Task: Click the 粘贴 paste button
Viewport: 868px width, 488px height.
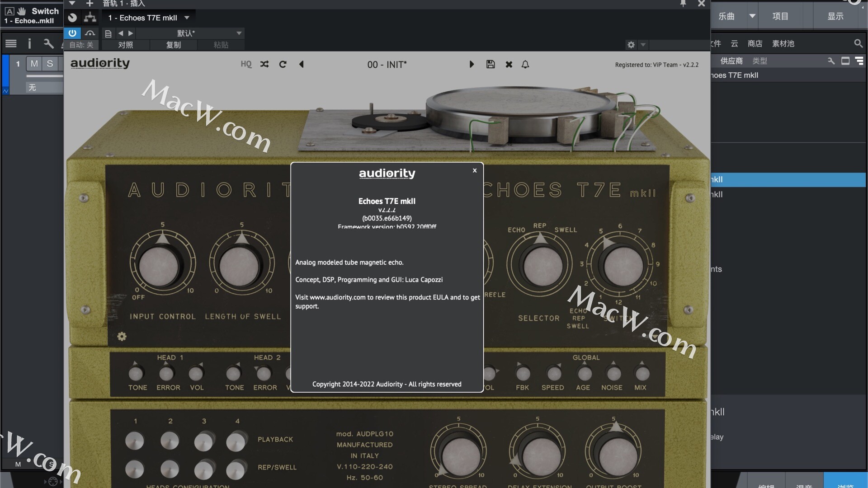Action: point(221,45)
